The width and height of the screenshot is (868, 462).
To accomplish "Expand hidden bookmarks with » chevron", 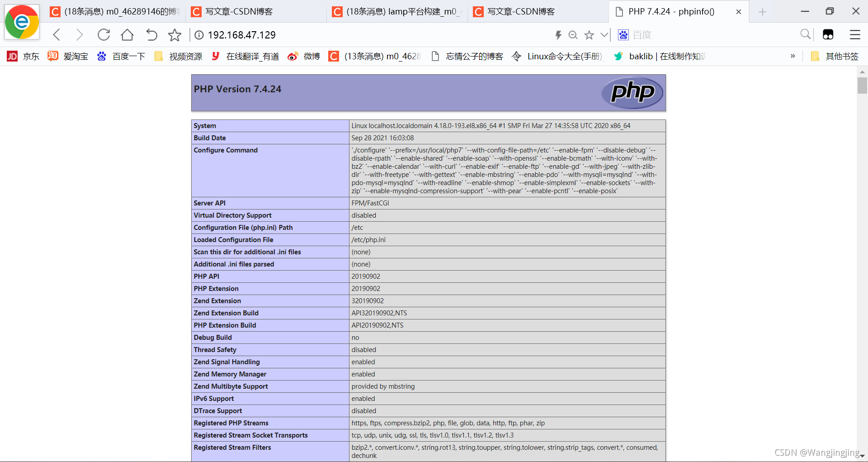I will point(793,56).
